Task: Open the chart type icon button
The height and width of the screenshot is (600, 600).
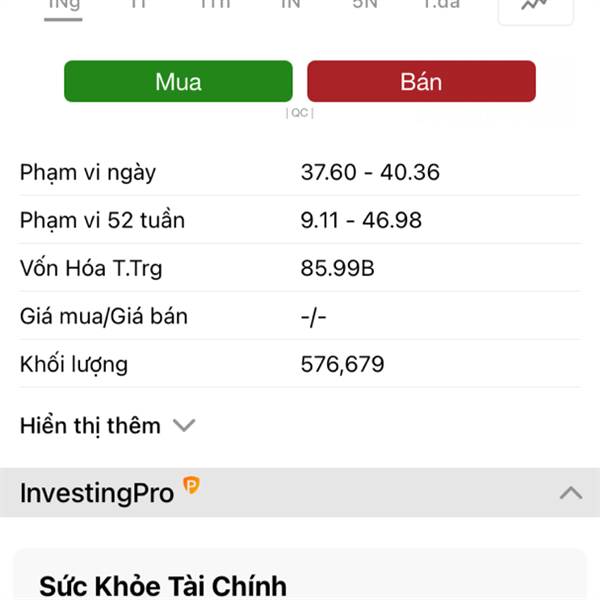Action: [x=535, y=8]
